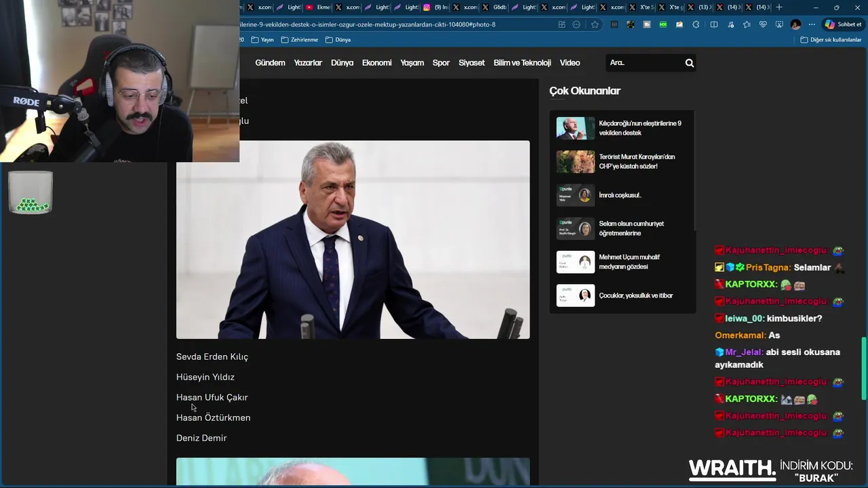Open the Yaşam menu item
This screenshot has height=488, width=868.
pos(412,63)
